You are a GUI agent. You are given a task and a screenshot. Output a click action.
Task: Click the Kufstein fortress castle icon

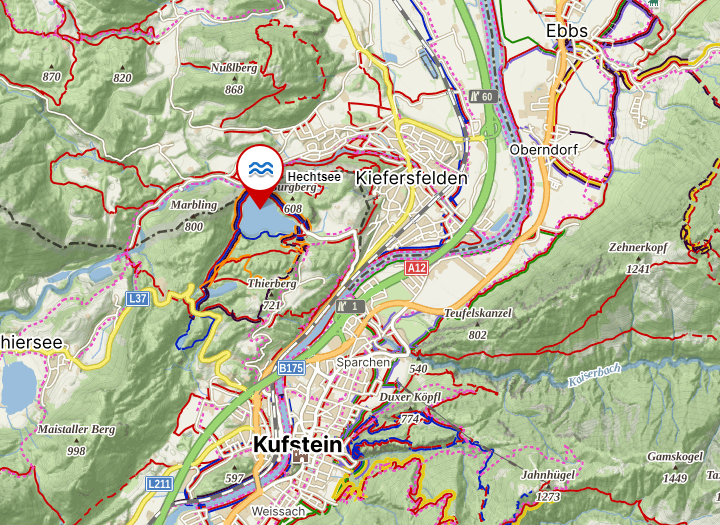[300, 456]
